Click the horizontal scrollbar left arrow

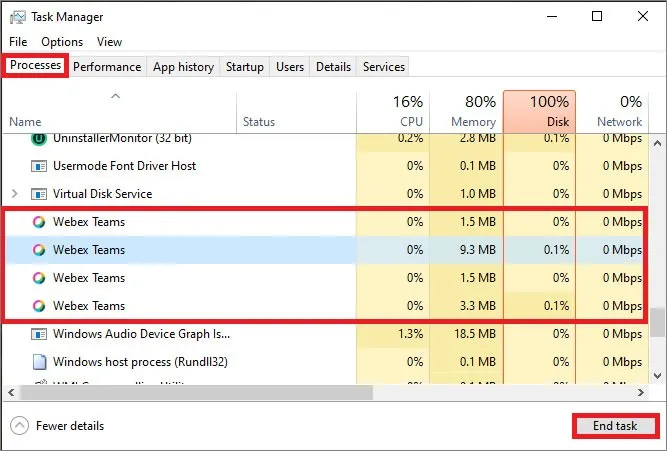coord(11,393)
